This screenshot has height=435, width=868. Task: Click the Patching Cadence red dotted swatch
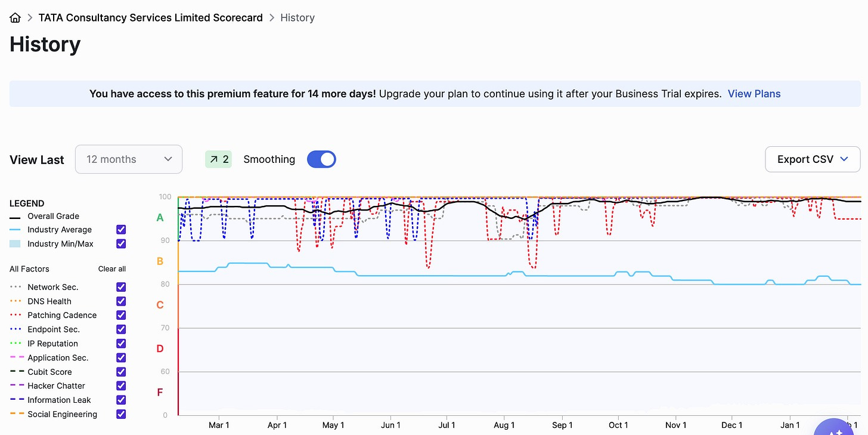click(x=15, y=315)
